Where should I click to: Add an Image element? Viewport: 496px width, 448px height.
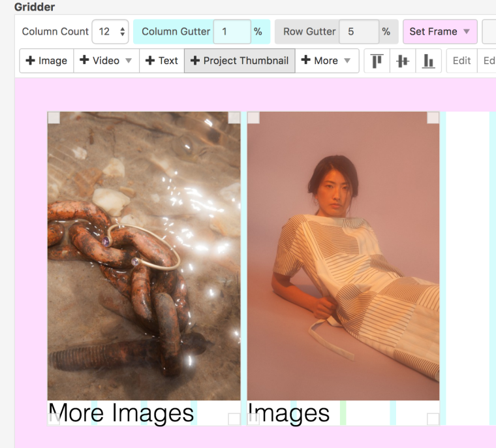[46, 61]
